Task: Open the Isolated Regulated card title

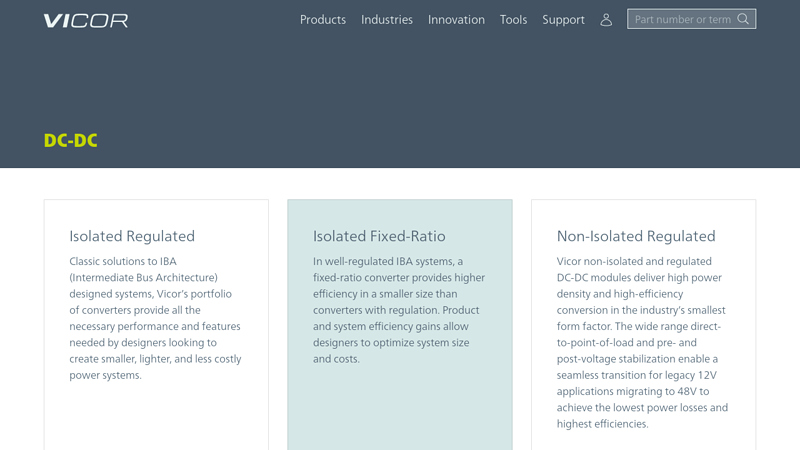Action: (x=132, y=237)
